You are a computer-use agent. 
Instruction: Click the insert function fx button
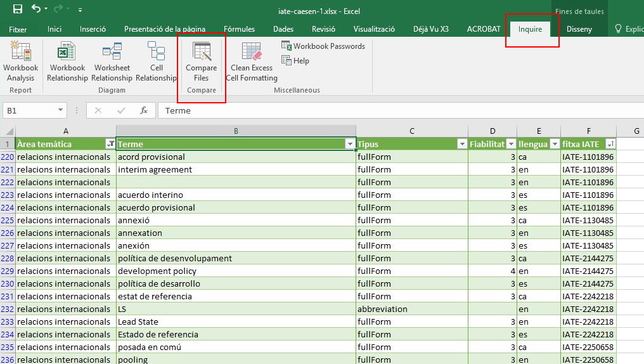click(144, 110)
